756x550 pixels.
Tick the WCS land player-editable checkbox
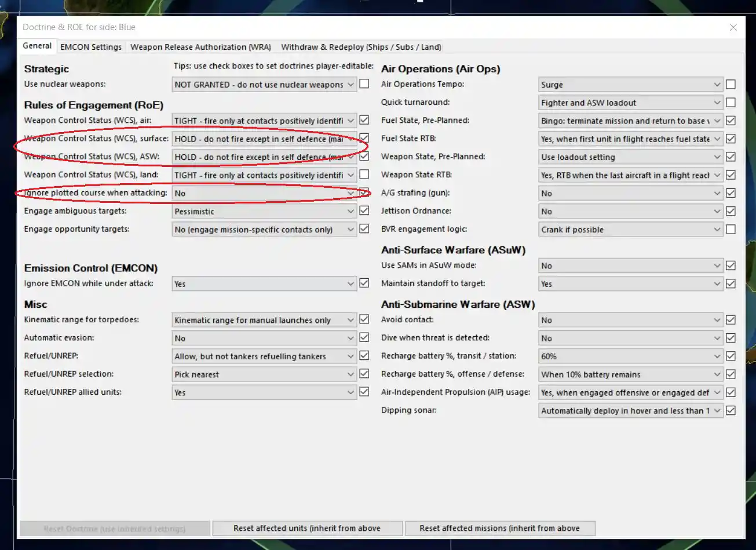[x=364, y=174]
